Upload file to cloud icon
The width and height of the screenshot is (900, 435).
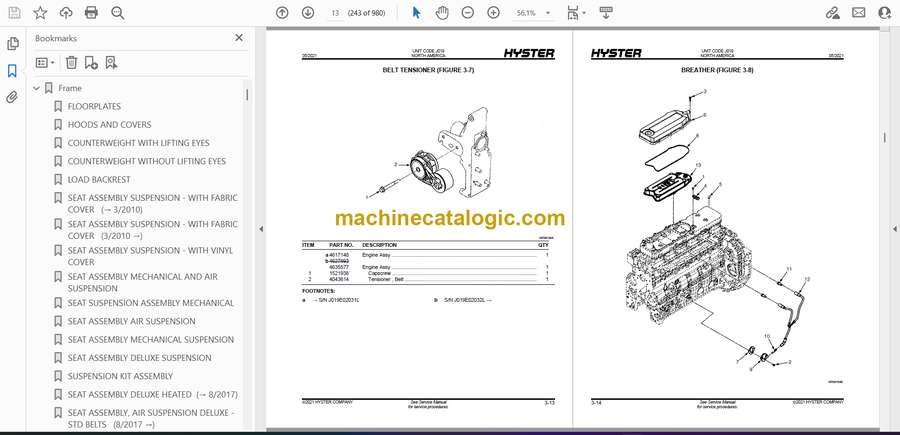click(66, 13)
